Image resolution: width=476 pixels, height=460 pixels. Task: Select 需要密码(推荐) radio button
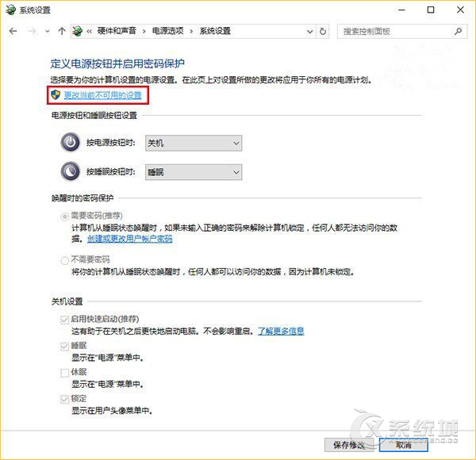(64, 217)
